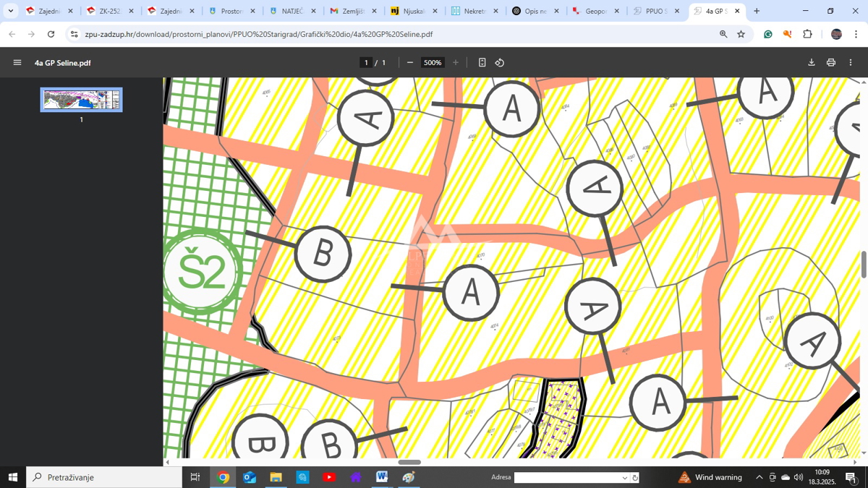Image resolution: width=868 pixels, height=488 pixels.
Task: Open File Explorer from the taskbar
Action: point(276,477)
